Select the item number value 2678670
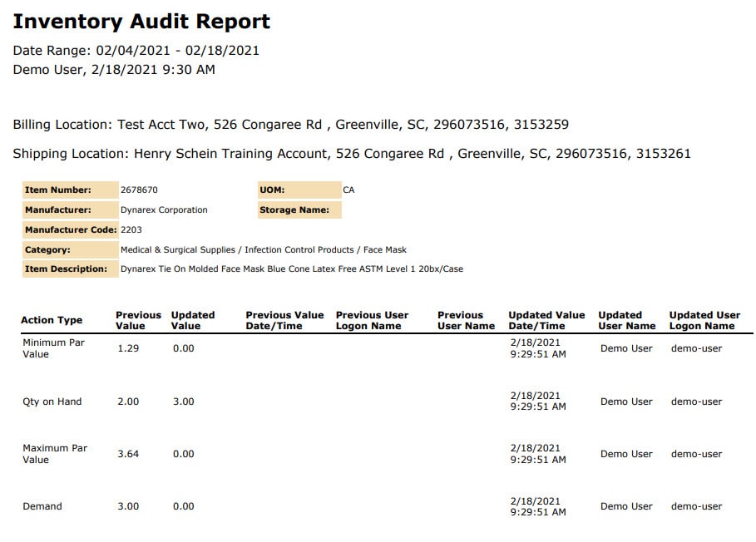 [x=139, y=190]
